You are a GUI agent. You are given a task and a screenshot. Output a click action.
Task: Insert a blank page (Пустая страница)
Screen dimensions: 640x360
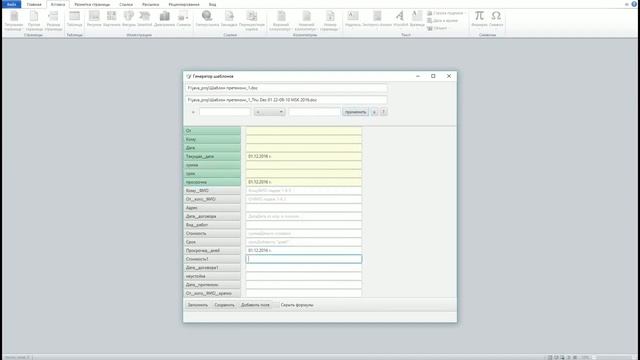[x=34, y=21]
